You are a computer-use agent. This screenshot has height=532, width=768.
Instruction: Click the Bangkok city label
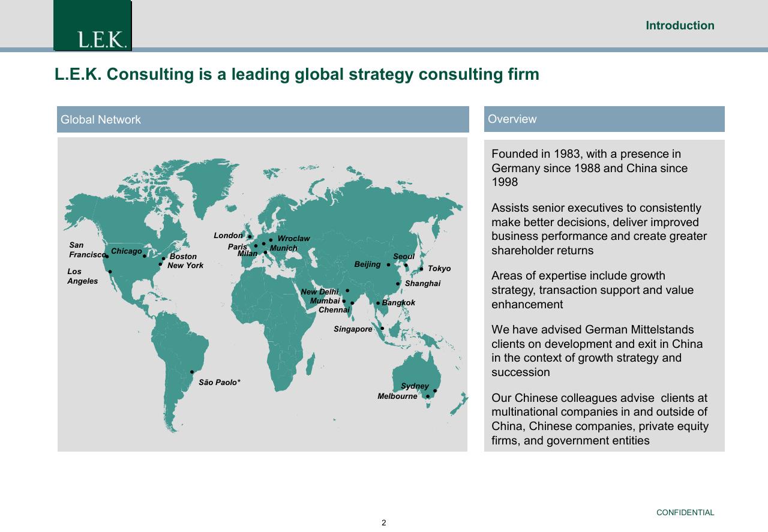point(398,303)
